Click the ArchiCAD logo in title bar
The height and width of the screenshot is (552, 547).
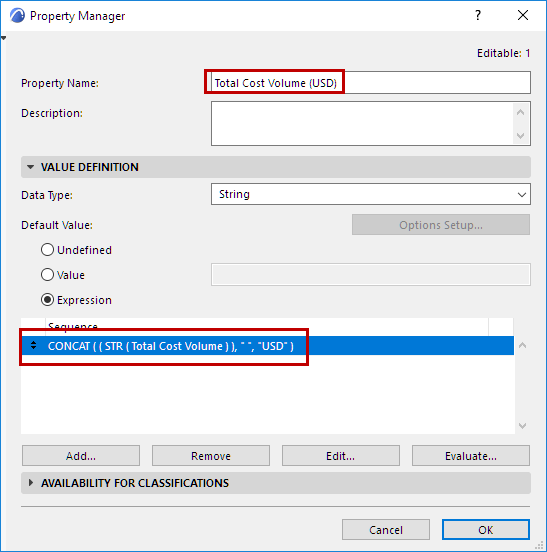(17, 15)
